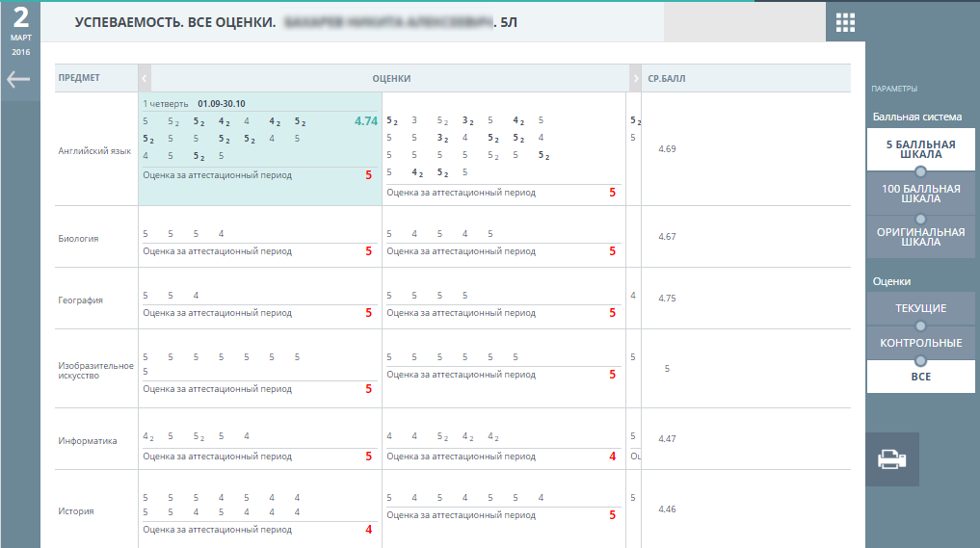980x548 pixels.
Task: Click the Информатика subject name
Action: 88,441
